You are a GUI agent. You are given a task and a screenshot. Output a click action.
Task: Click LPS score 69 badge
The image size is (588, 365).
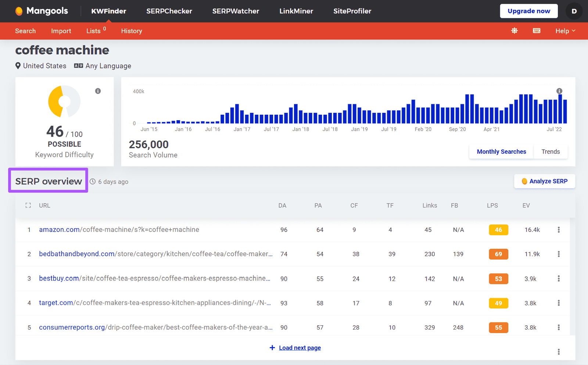pos(498,254)
